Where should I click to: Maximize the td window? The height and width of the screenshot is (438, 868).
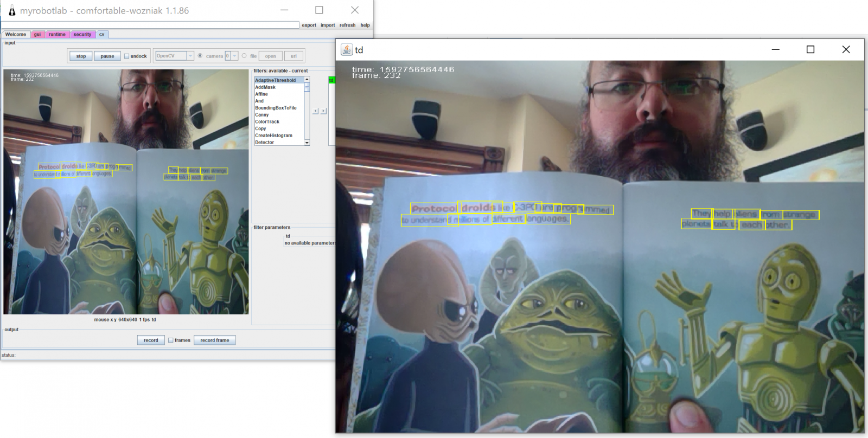810,49
